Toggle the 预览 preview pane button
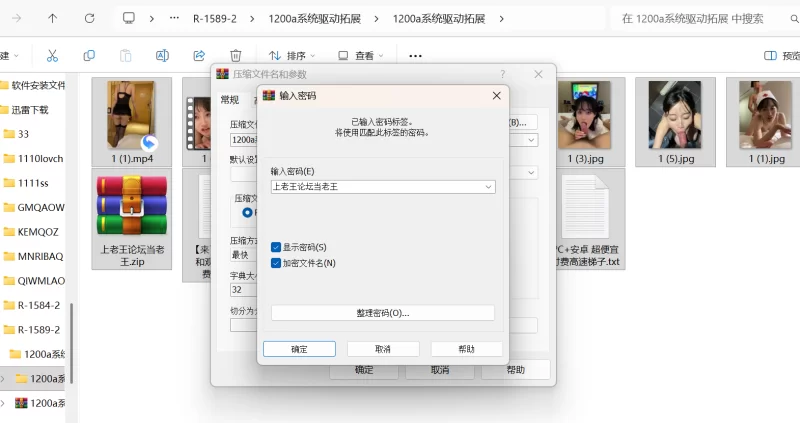The width and height of the screenshot is (800, 423). 781,56
